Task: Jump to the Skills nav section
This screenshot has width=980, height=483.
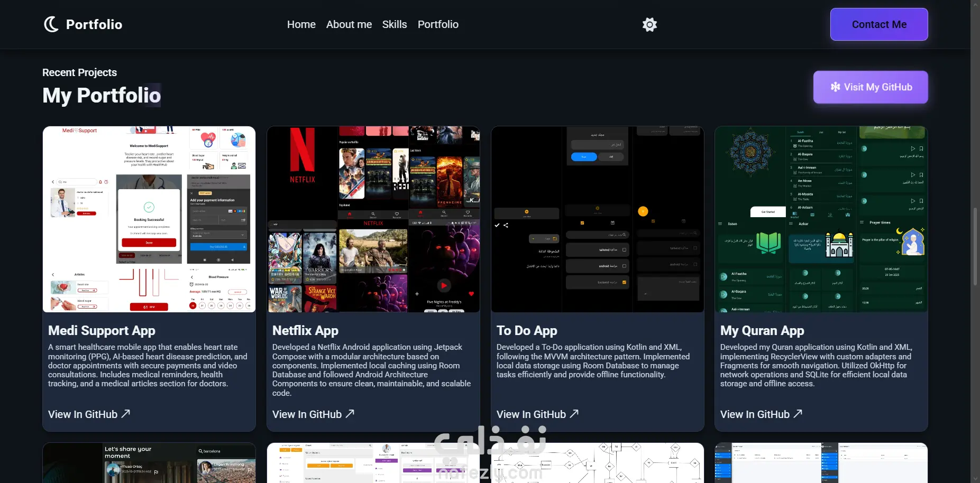Action: pos(395,24)
